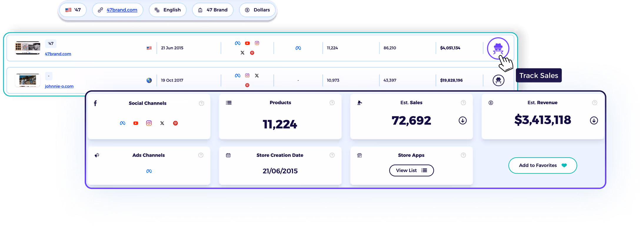Open help tooltip on Est. Sales card
This screenshot has width=644, height=227.
[x=463, y=103]
